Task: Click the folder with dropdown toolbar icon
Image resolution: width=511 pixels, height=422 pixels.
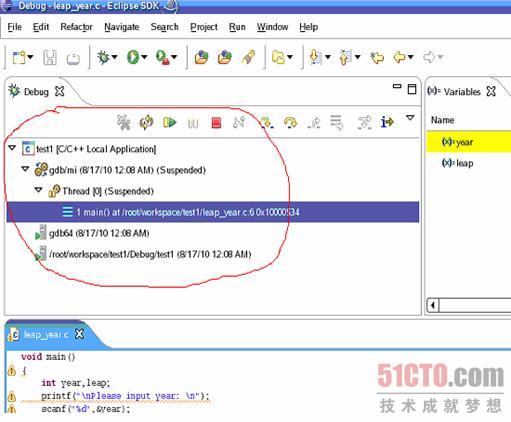Action: pyautogui.click(x=279, y=57)
